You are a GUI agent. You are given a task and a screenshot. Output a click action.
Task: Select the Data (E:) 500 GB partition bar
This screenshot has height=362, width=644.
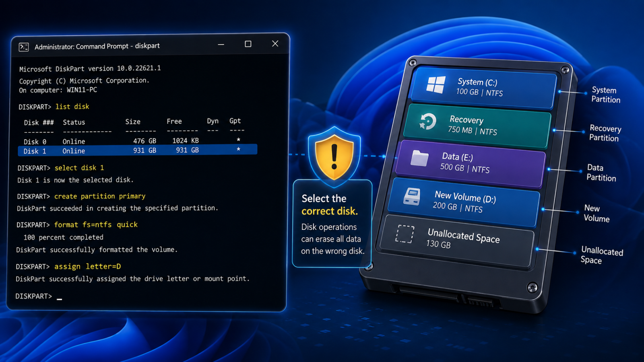[470, 164]
